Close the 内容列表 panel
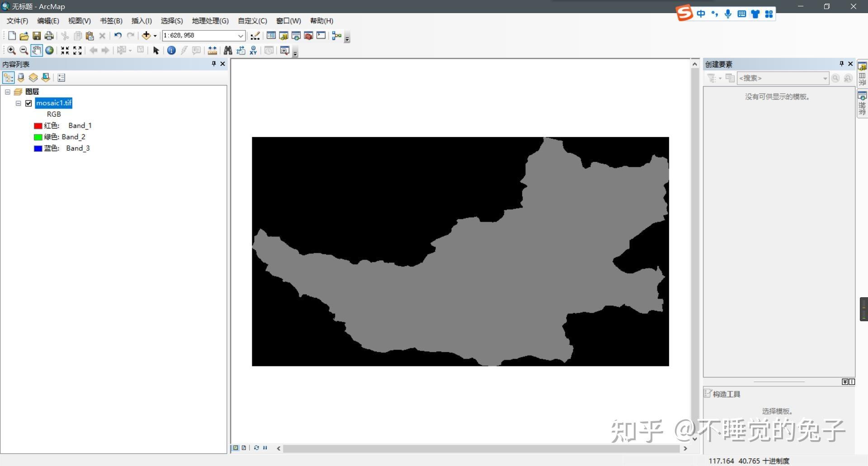868x466 pixels. pos(222,64)
